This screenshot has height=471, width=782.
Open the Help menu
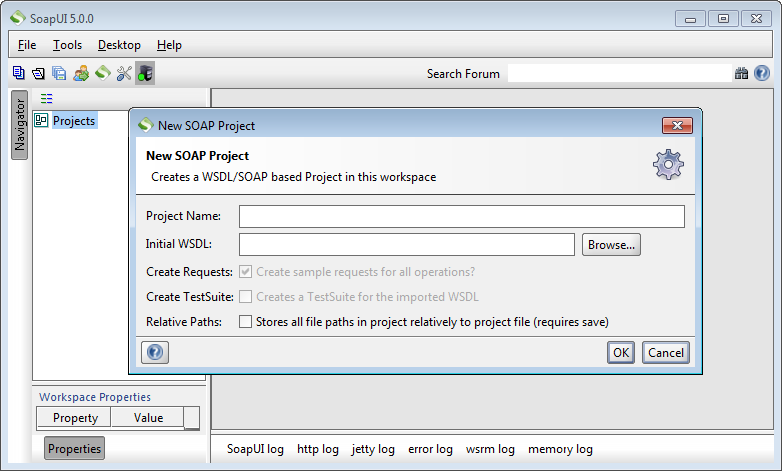(x=169, y=45)
